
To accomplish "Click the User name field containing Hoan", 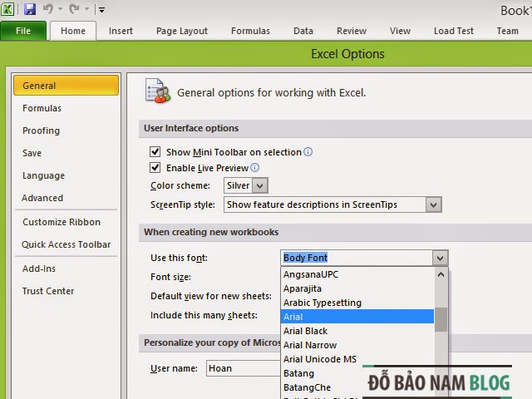I will (x=244, y=368).
